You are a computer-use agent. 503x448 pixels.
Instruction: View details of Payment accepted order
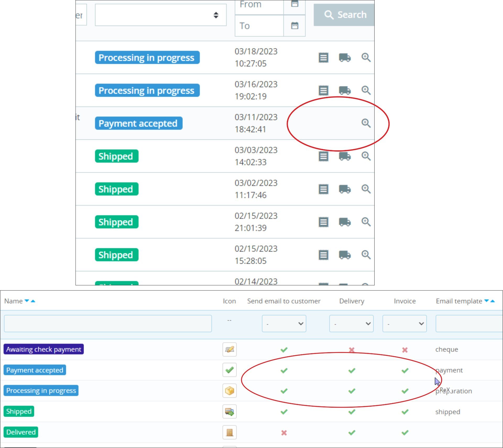click(366, 123)
